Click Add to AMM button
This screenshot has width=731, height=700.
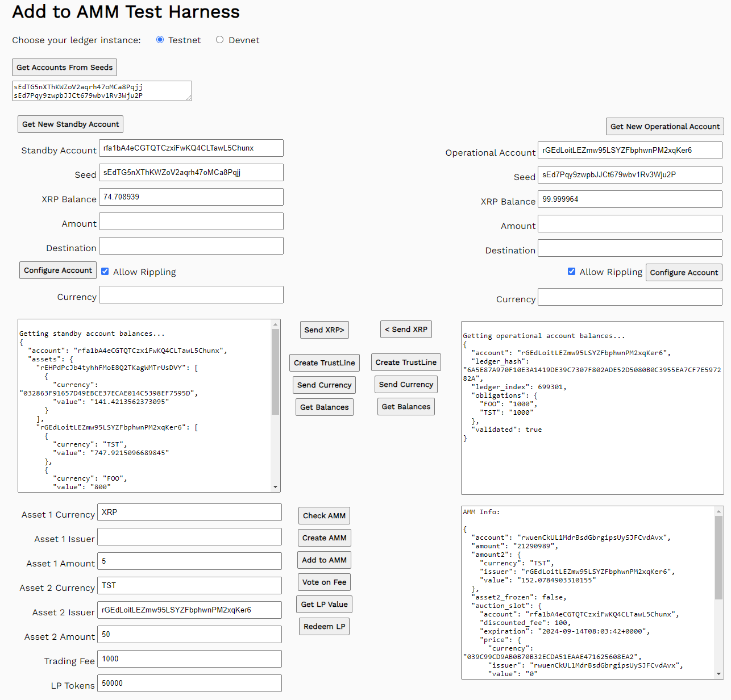click(x=324, y=560)
